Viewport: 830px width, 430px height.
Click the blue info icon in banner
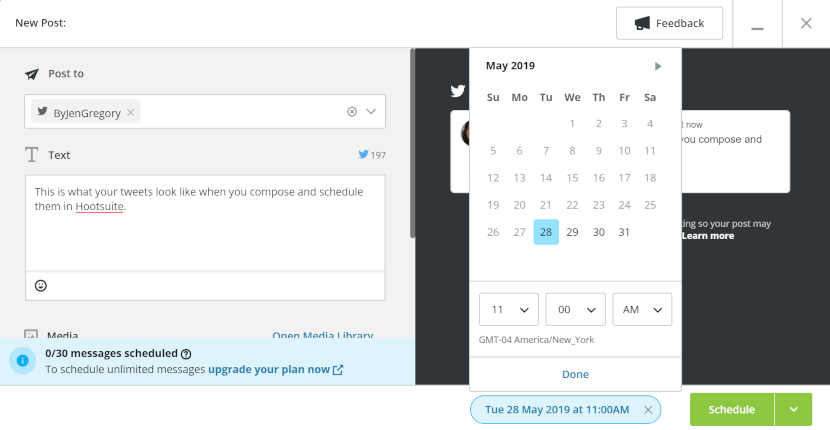click(22, 361)
